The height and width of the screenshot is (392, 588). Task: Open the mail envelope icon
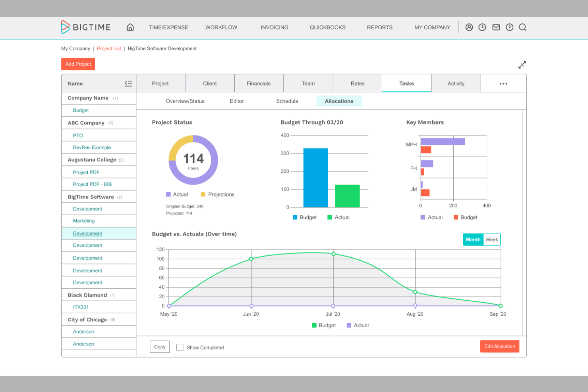tap(496, 27)
